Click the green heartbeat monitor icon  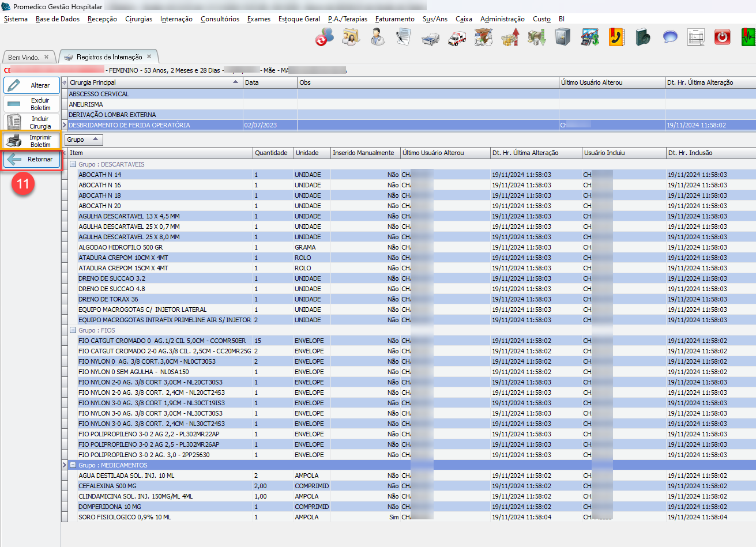pyautogui.click(x=748, y=37)
